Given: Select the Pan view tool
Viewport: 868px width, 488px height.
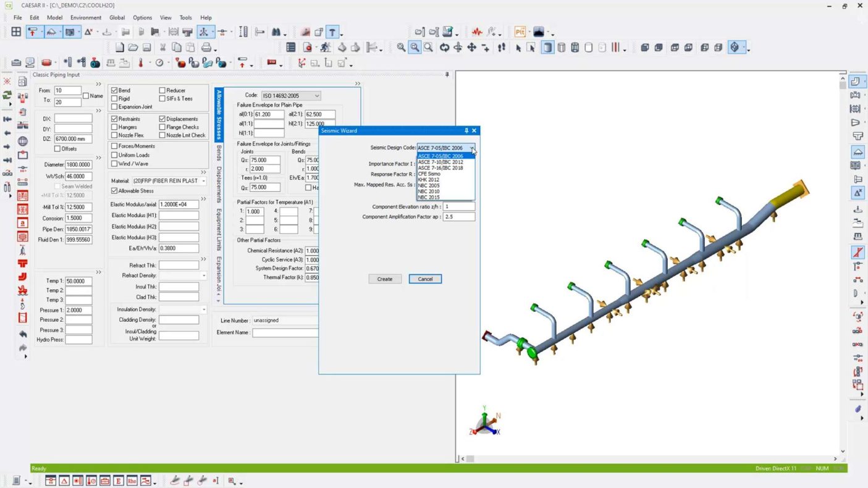Looking at the screenshot, I should pos(471,48).
